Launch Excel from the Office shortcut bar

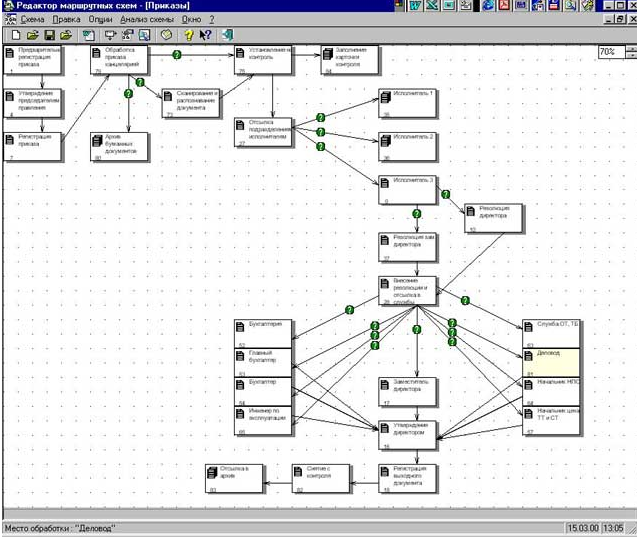(x=431, y=5)
